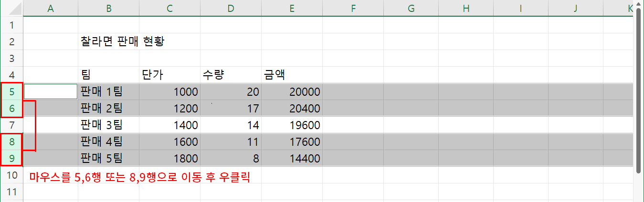
Task: Click the 판매 1팀 cell
Action: pos(109,91)
